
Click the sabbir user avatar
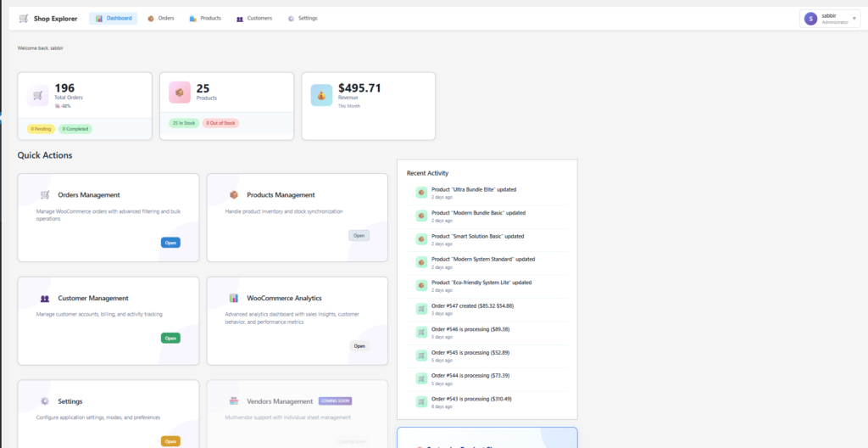coord(810,19)
